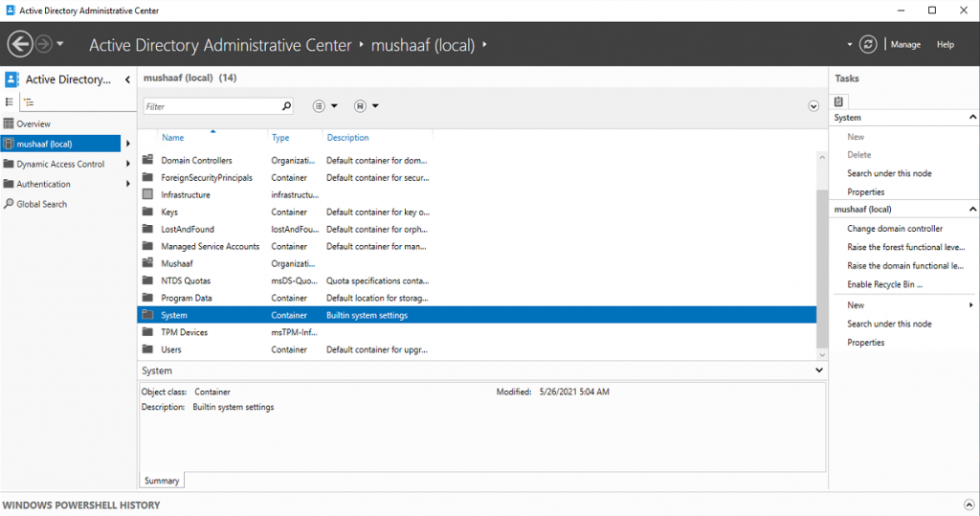Screen dimensions: 980x516
Task: Click Search under this node for System
Action: click(889, 173)
